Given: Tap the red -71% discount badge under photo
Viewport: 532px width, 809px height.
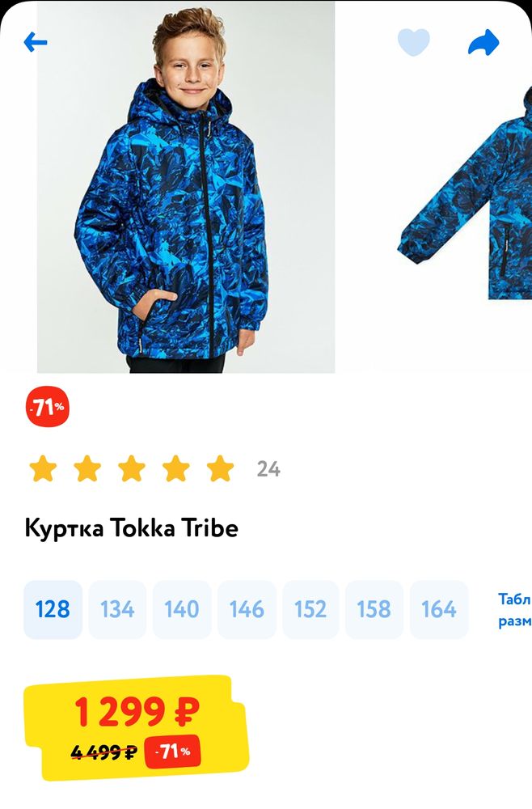Looking at the screenshot, I should point(48,407).
